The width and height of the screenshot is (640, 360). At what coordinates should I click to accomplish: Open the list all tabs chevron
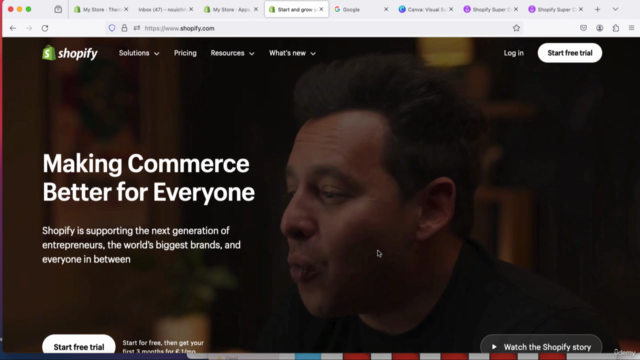(x=616, y=9)
